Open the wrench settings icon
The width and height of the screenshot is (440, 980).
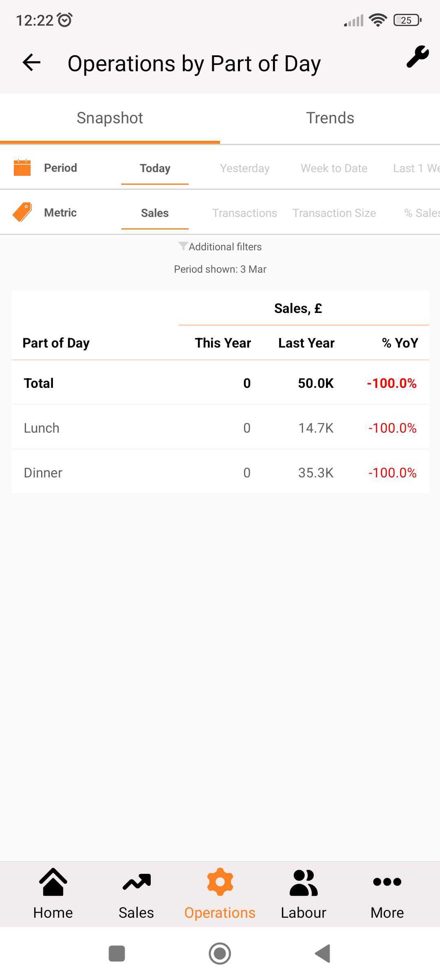[418, 57]
